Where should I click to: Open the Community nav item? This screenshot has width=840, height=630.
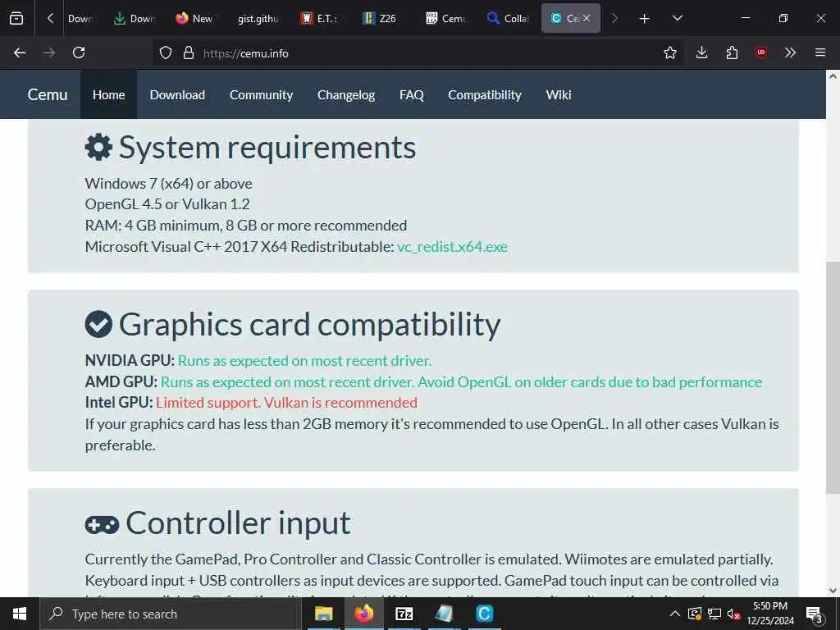pos(262,95)
